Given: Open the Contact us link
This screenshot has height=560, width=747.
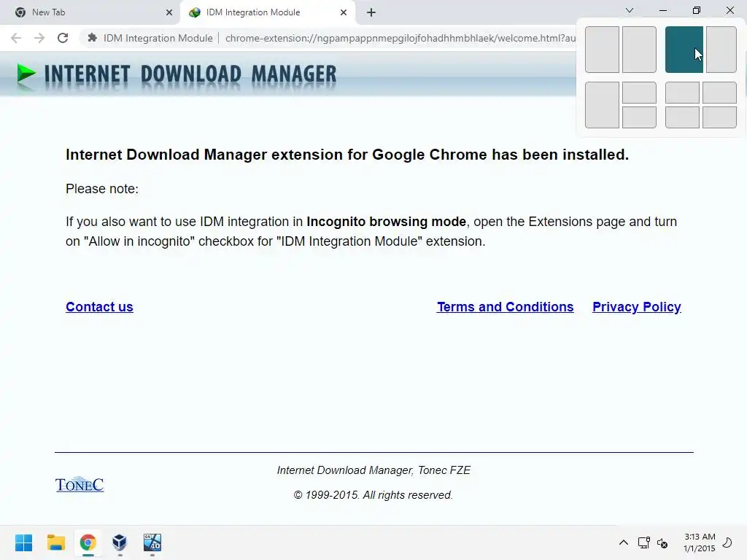Looking at the screenshot, I should click(99, 307).
